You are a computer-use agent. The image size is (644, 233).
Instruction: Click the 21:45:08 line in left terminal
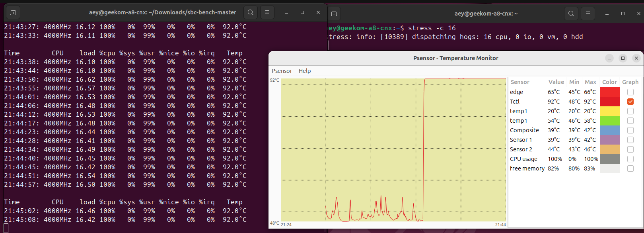125,219
